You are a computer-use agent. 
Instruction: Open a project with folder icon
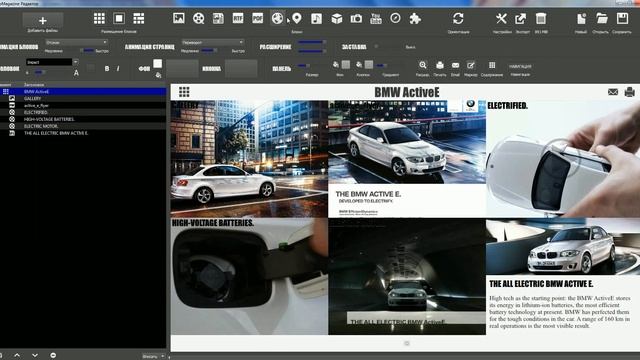click(x=602, y=18)
